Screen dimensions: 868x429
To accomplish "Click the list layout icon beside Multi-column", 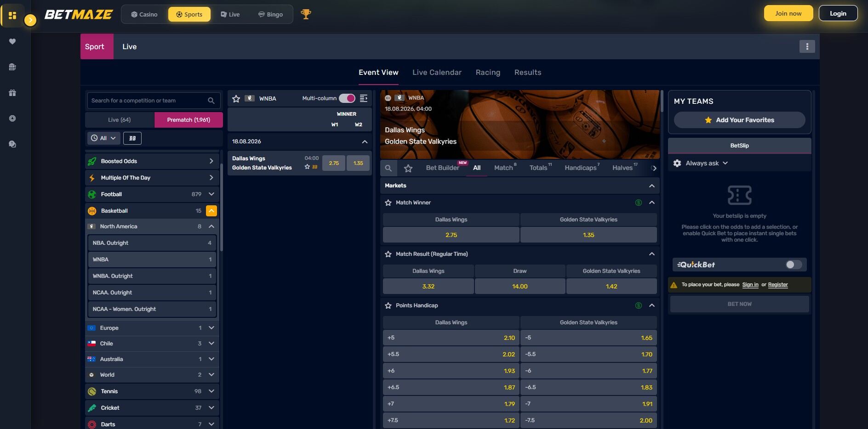I will pos(364,98).
